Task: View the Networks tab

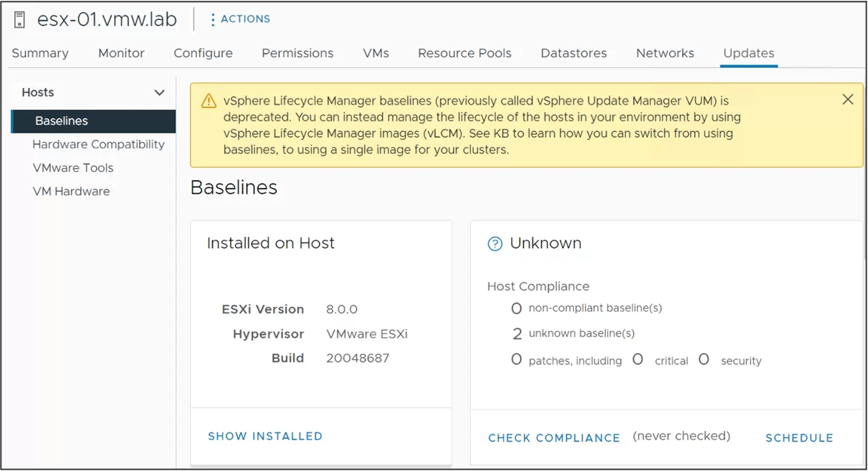Action: coord(665,53)
